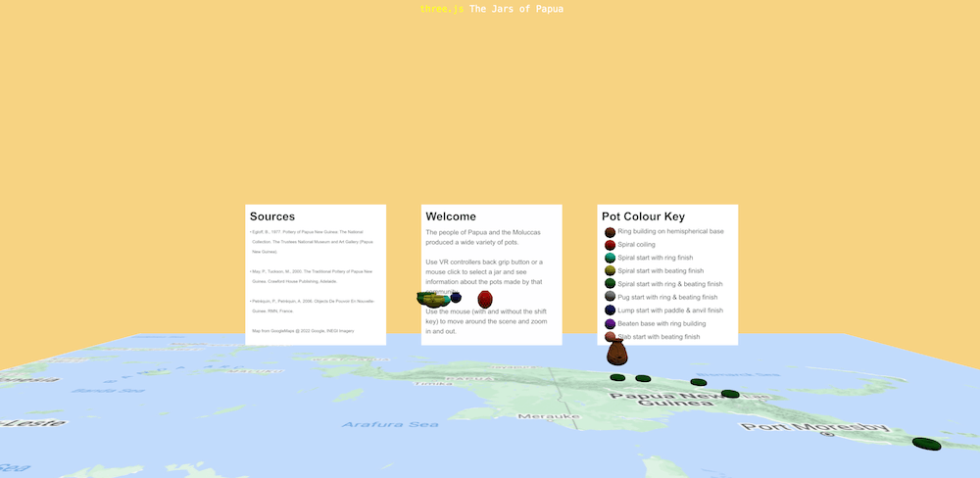
Task: Select the green pot beside the Lae label
Action: click(x=730, y=394)
